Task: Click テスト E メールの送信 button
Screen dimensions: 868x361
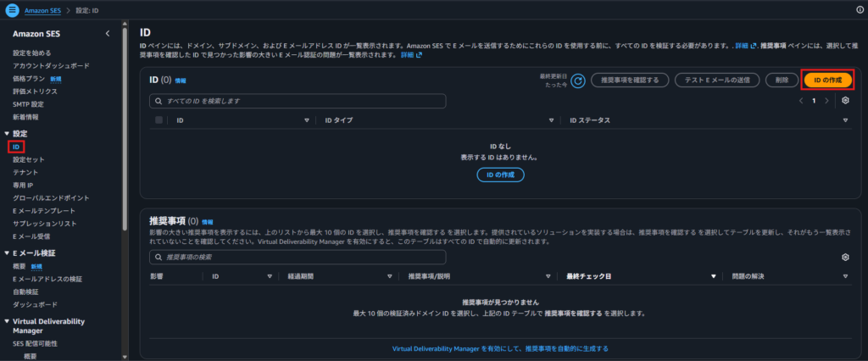Action: click(x=717, y=81)
